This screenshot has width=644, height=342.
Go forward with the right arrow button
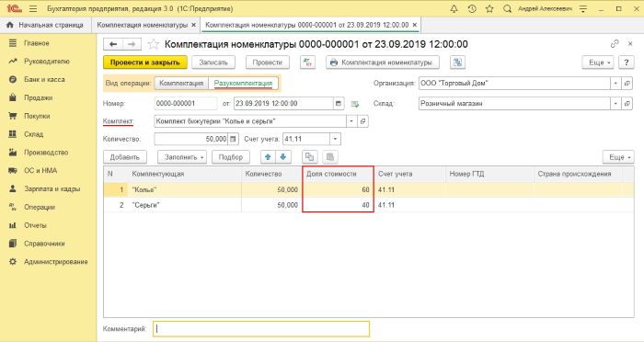click(x=132, y=44)
